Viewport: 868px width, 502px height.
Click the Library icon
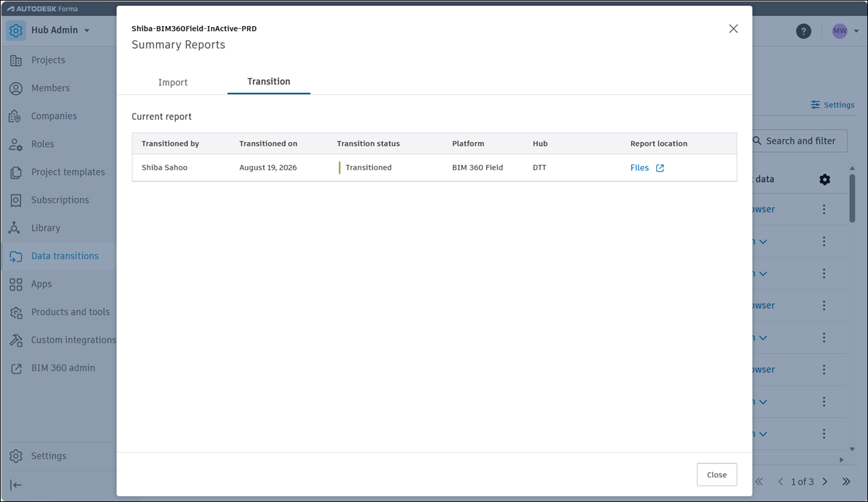[x=15, y=228]
